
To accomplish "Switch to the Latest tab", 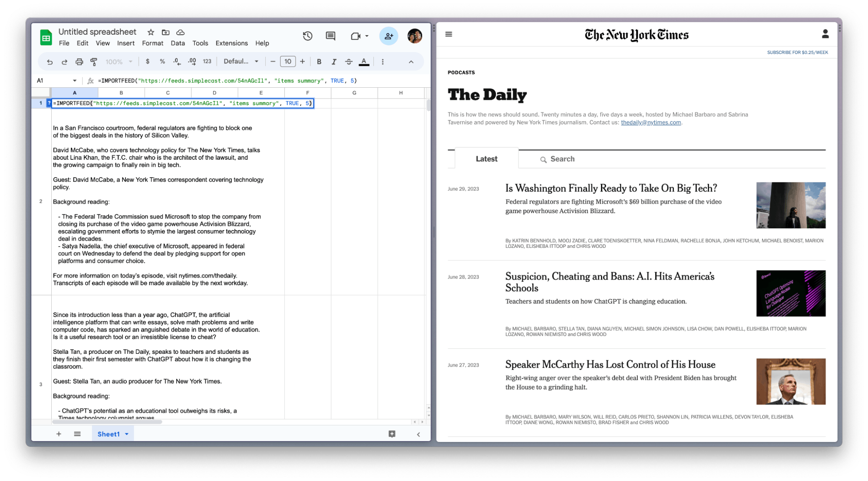I will 486,159.
